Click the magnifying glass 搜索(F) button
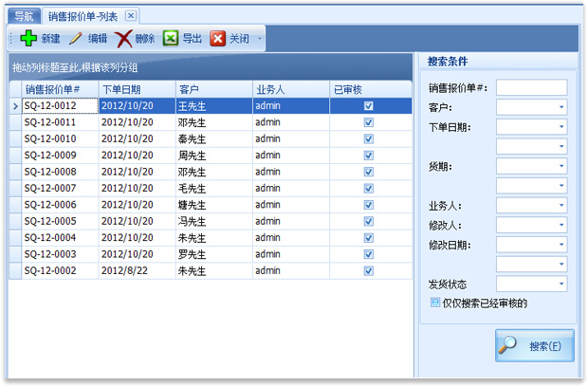 click(x=535, y=345)
